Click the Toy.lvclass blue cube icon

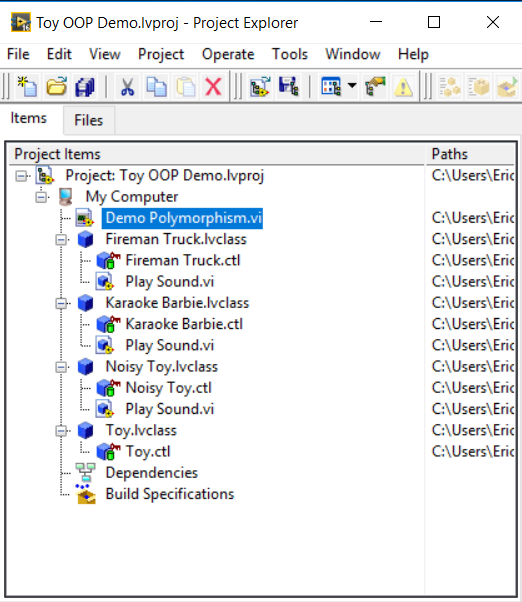click(x=85, y=430)
